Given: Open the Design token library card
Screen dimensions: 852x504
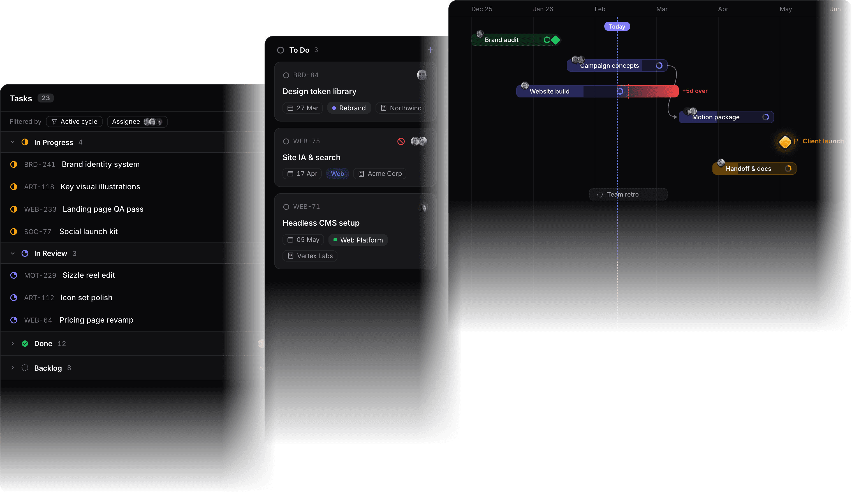Looking at the screenshot, I should pos(355,92).
